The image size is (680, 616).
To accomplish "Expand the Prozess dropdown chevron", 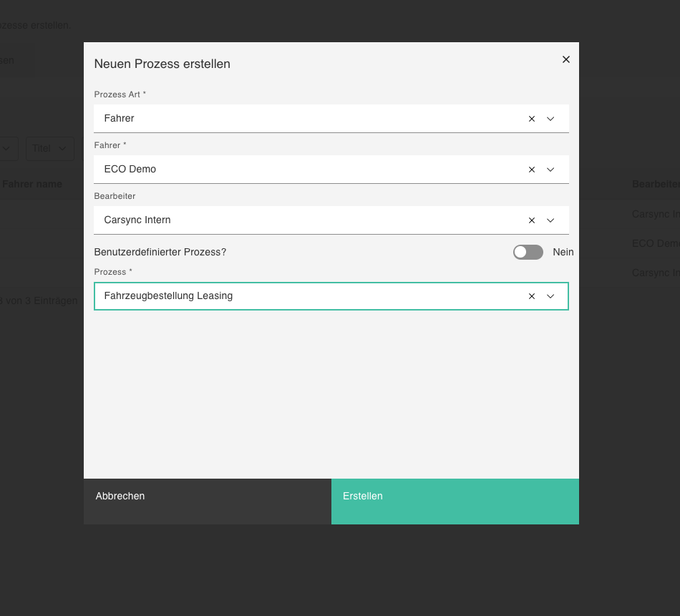I will click(x=550, y=296).
